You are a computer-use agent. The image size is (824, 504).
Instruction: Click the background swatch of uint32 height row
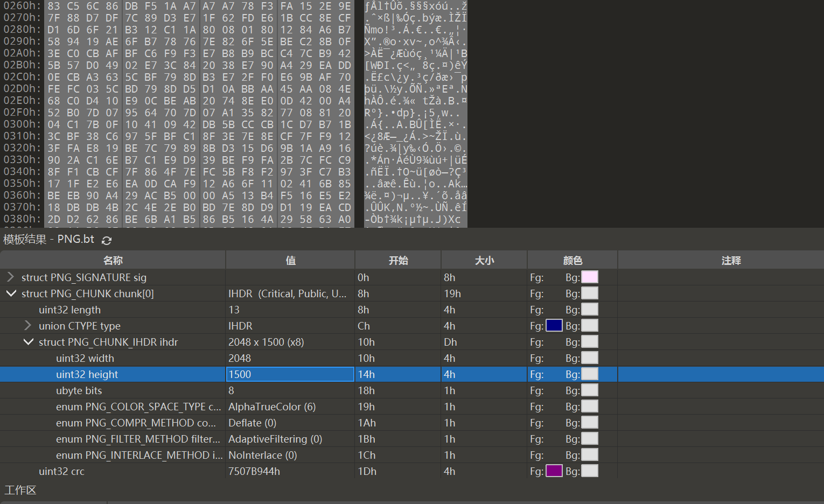click(x=590, y=374)
